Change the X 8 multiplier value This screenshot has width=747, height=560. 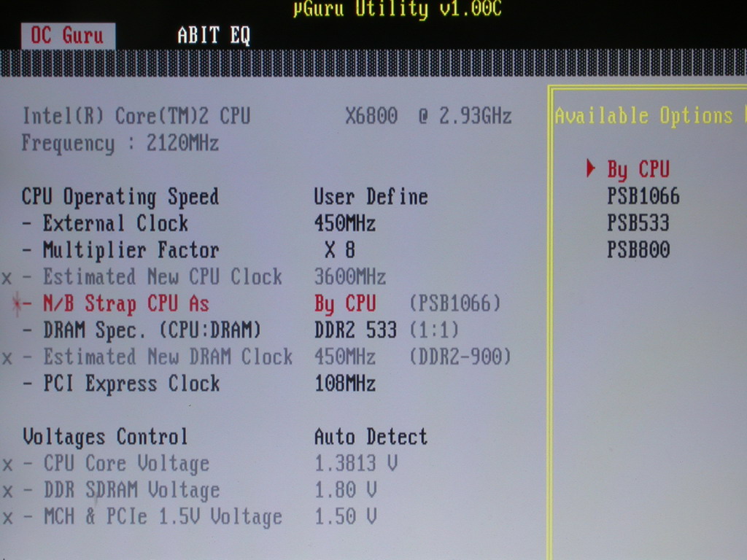340,249
